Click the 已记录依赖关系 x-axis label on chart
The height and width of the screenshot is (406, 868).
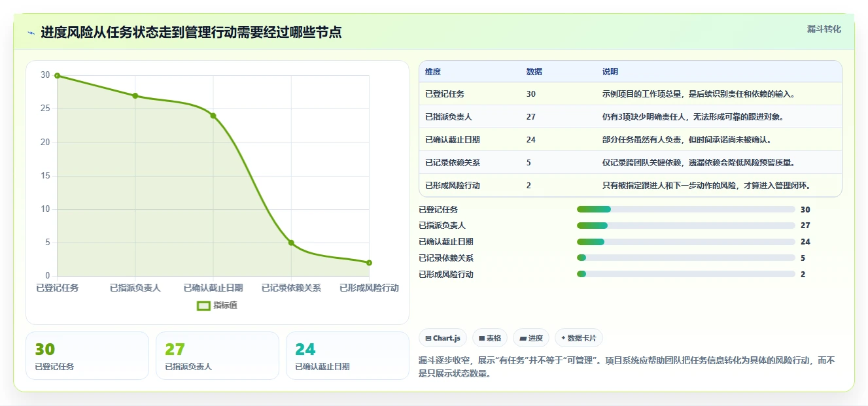click(x=291, y=288)
